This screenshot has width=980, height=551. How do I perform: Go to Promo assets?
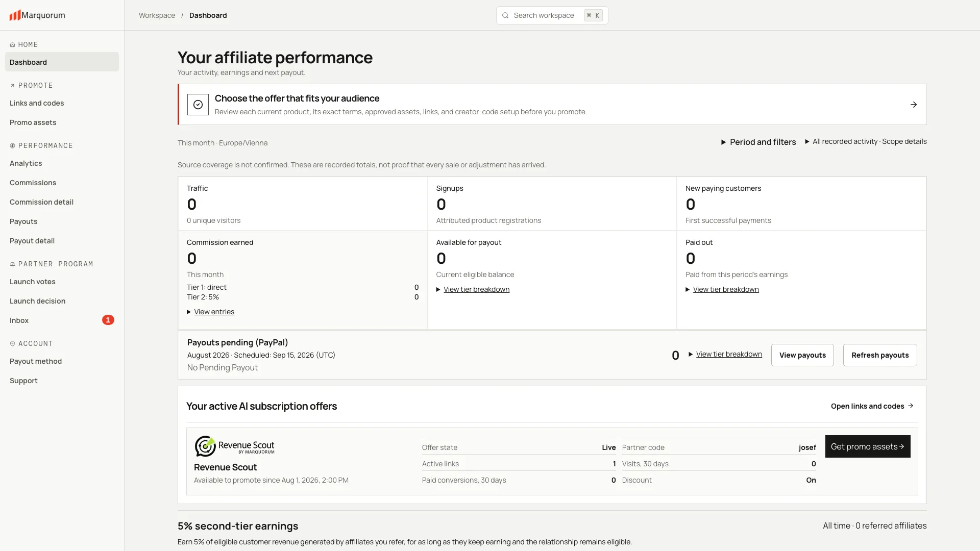point(62,122)
